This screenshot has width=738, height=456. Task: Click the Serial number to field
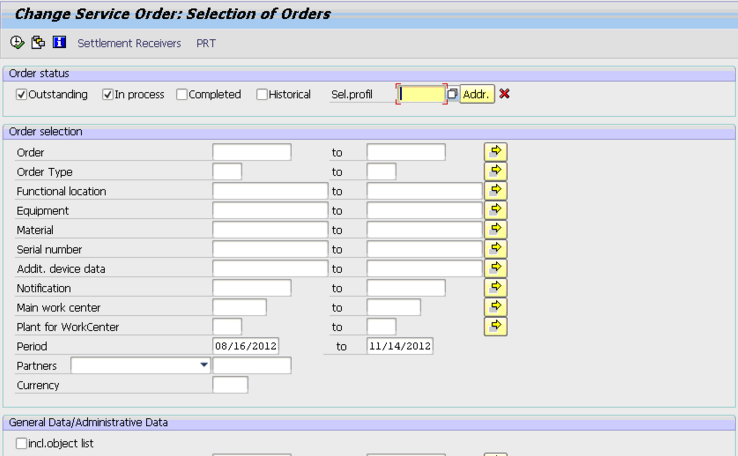coord(425,249)
